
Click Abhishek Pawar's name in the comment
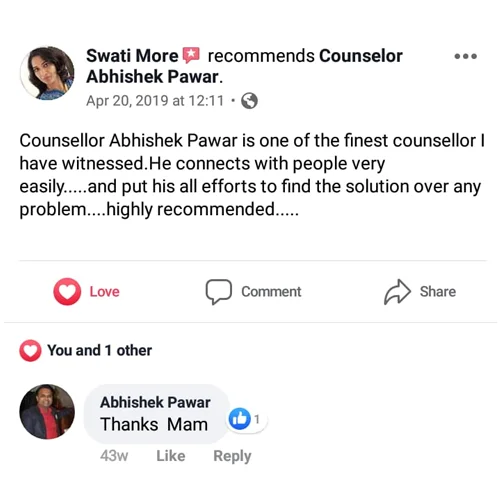point(155,402)
